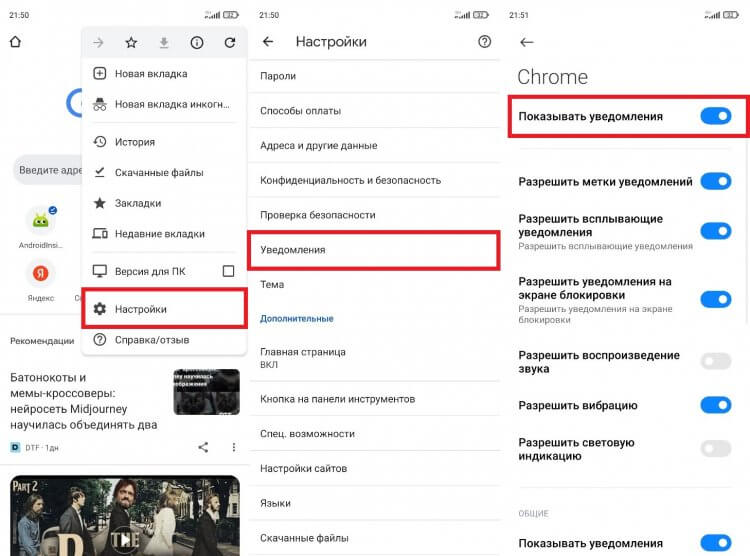Screen dimensions: 750x556
Task: Open Настройки сайтов
Action: coord(374,468)
